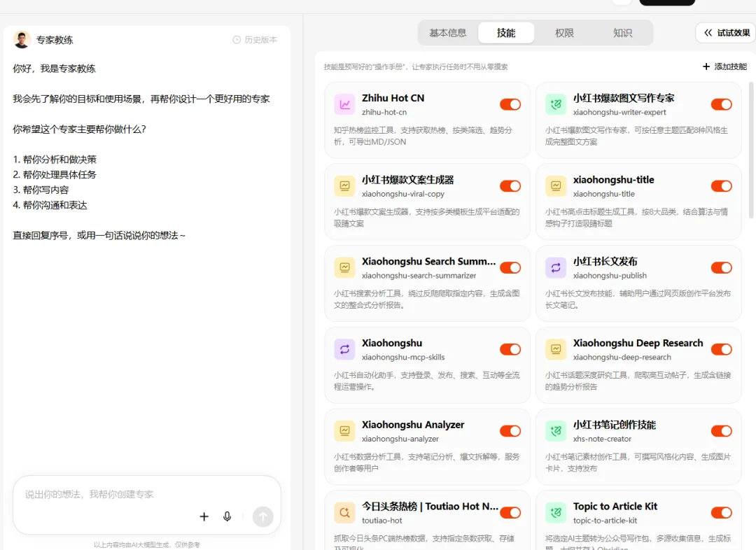Switch off Xiaohongshu Analyzer toggle

[510, 431]
